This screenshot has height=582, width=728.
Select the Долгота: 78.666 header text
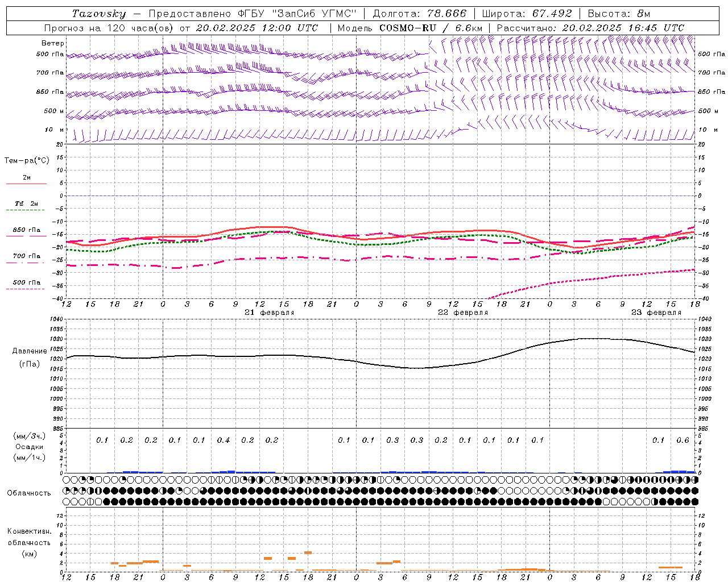tap(419, 14)
